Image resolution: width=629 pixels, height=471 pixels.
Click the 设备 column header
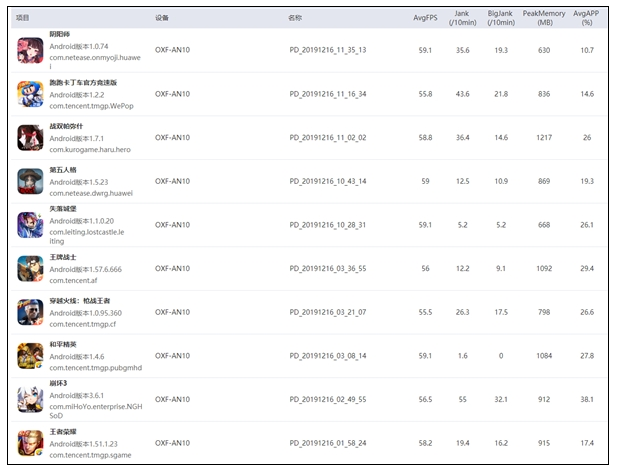tap(162, 18)
